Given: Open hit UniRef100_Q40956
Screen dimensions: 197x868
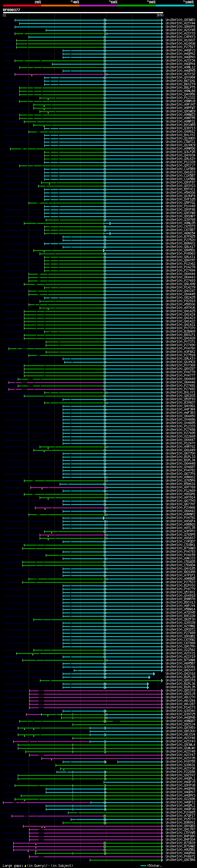Looking at the screenshot, I should [x=180, y=94].
